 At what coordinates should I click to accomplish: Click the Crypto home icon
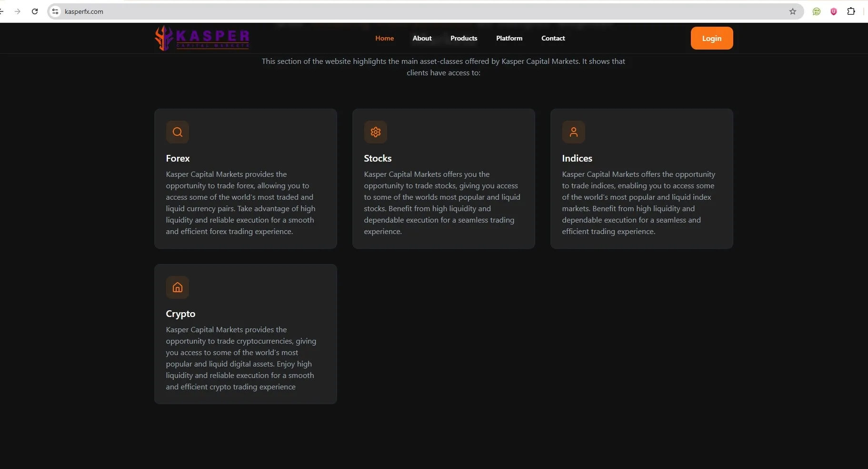pyautogui.click(x=178, y=287)
